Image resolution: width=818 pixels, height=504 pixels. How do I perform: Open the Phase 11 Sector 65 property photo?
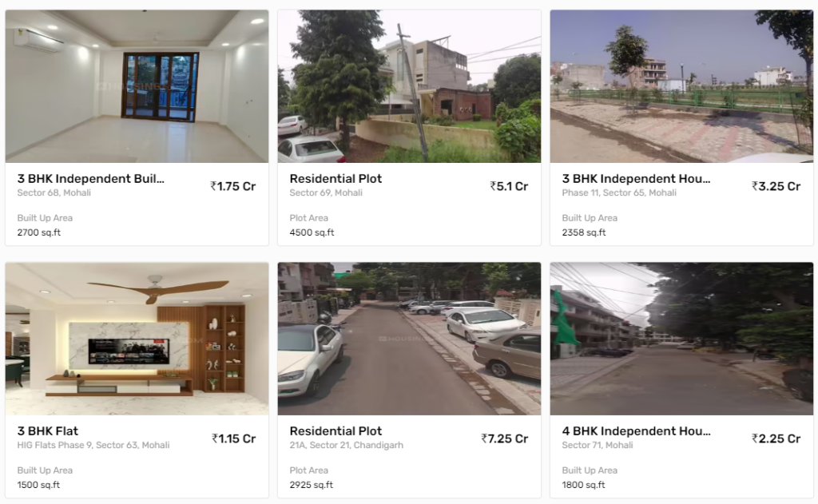(681, 86)
